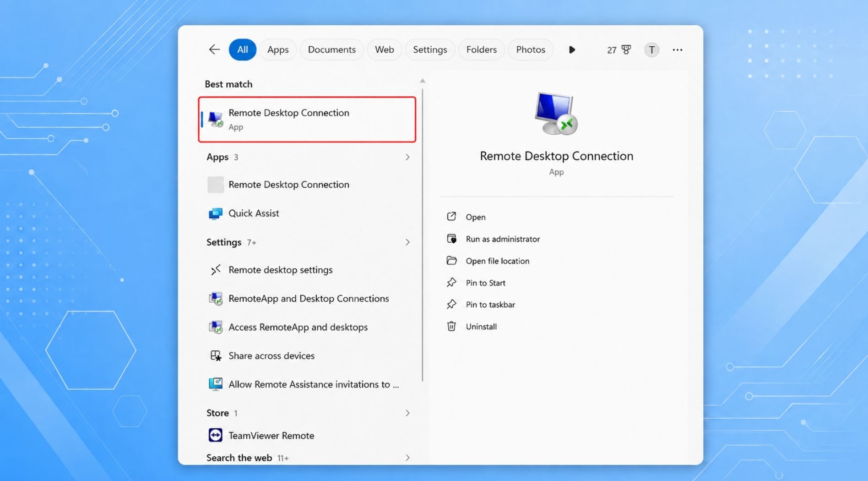868x481 pixels.
Task: Click the scroll up arrow of results list
Action: tap(423, 81)
